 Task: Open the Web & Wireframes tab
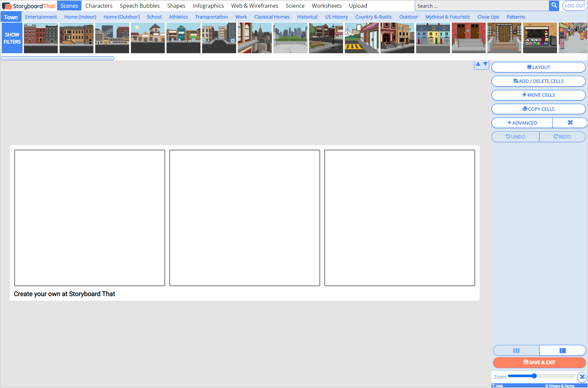[x=255, y=6]
